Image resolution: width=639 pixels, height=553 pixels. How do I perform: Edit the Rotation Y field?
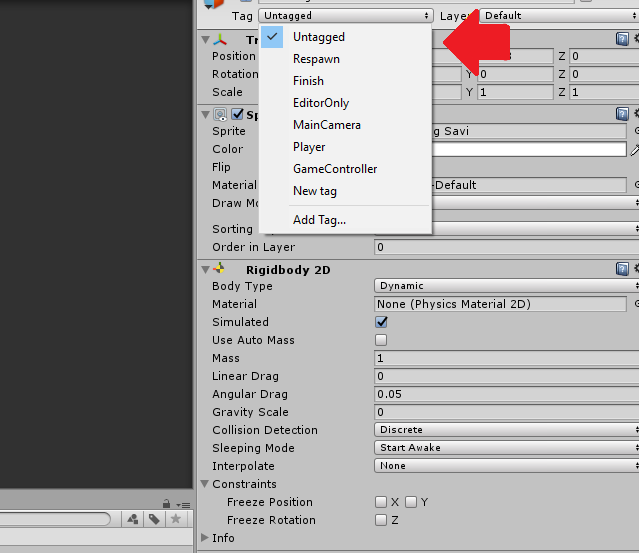click(x=515, y=74)
